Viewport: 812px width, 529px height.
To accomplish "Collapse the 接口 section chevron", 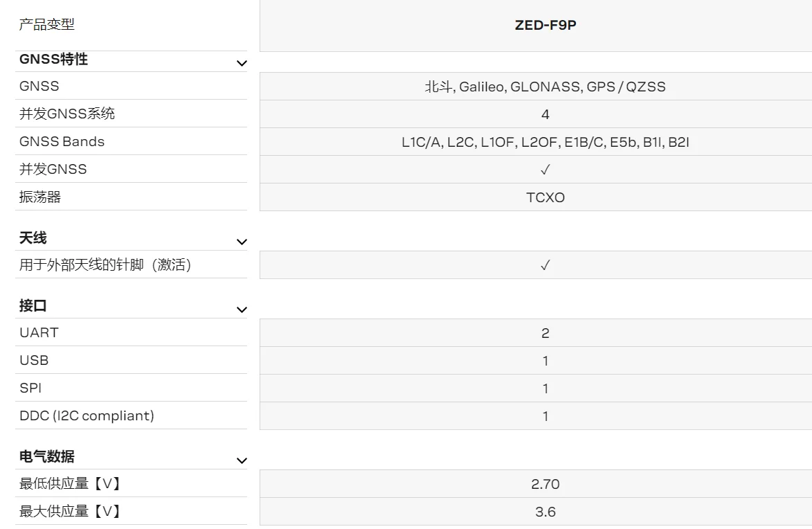I will (242, 310).
